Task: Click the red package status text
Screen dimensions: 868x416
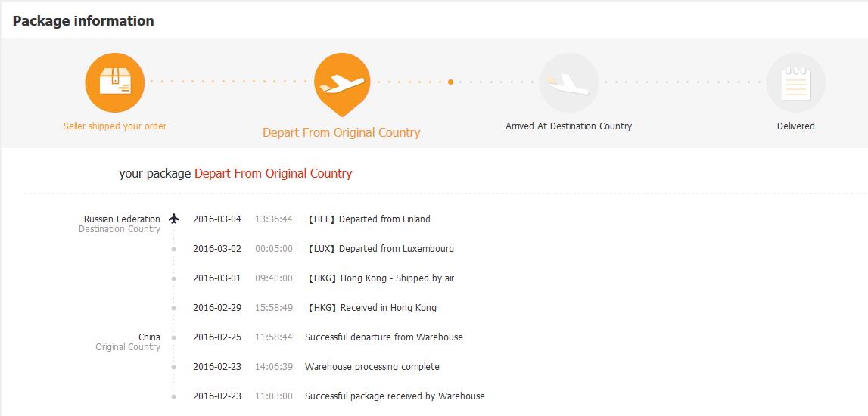Action: click(273, 173)
